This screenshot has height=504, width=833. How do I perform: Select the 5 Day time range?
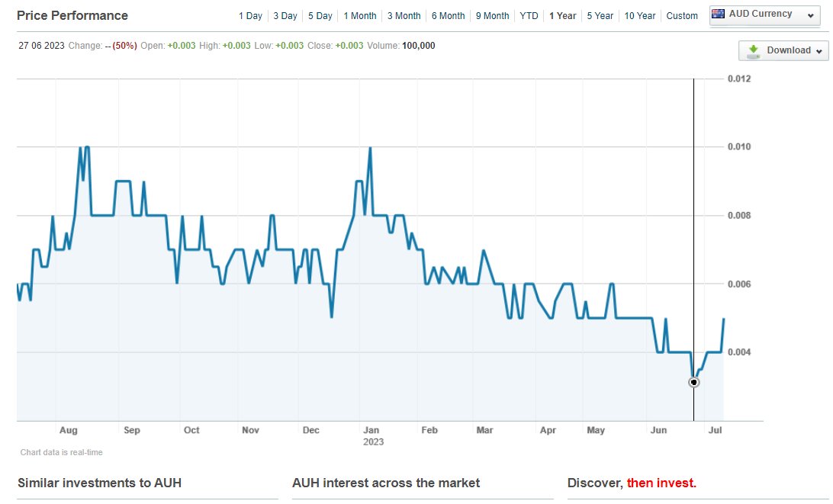coord(320,16)
